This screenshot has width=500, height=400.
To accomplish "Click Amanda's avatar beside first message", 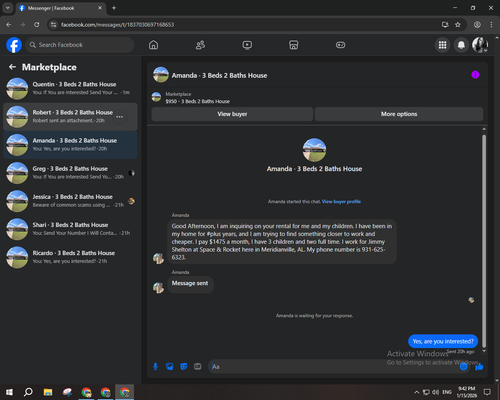I will (x=158, y=258).
